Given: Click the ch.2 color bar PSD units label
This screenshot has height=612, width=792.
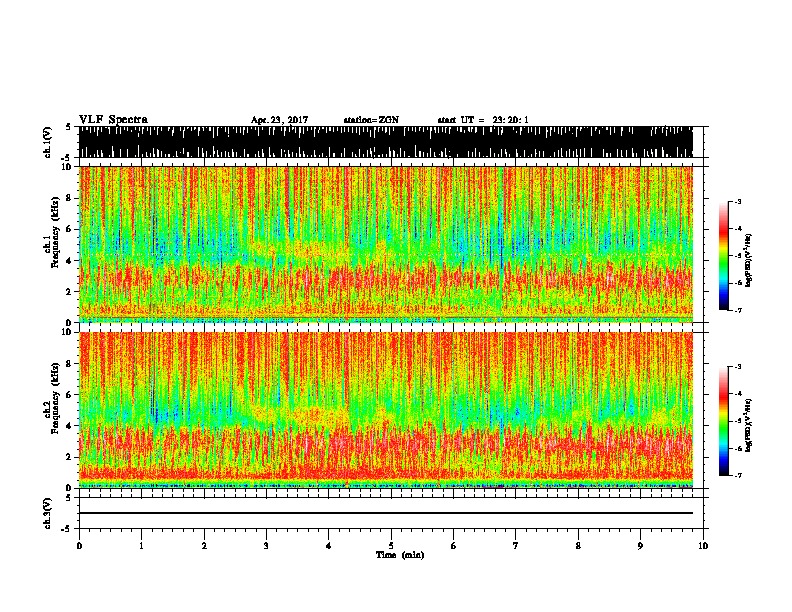Looking at the screenshot, I should pos(749,425).
